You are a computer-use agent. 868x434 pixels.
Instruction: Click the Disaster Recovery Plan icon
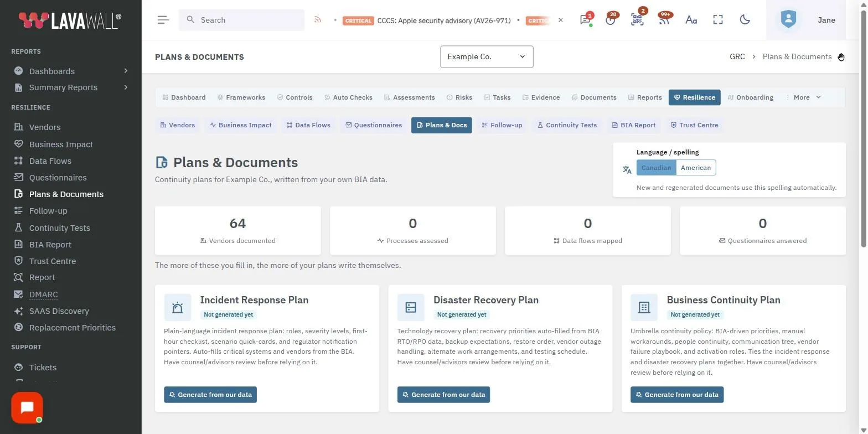click(x=411, y=307)
